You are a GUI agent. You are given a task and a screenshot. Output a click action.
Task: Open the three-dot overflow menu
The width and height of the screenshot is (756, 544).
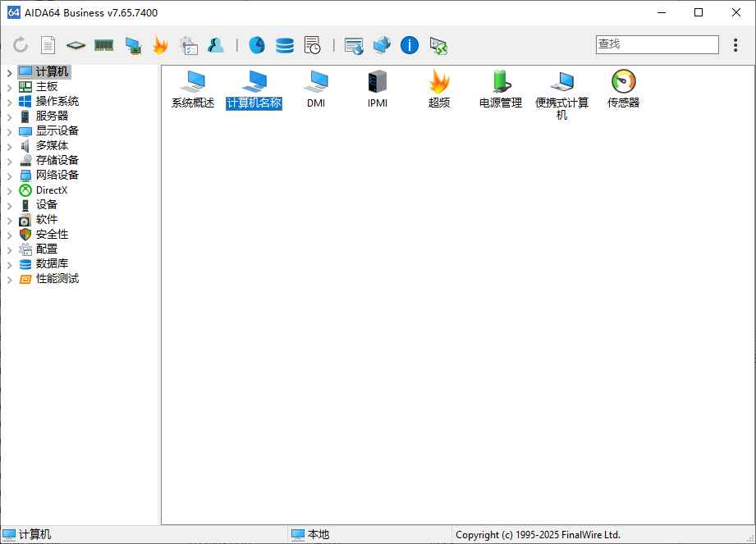(735, 45)
